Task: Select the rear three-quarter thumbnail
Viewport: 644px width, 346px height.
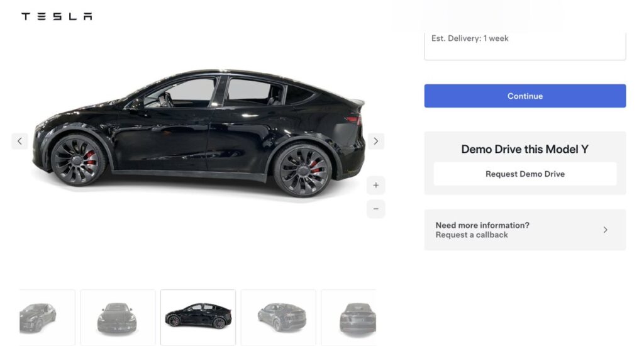Action: [x=279, y=317]
